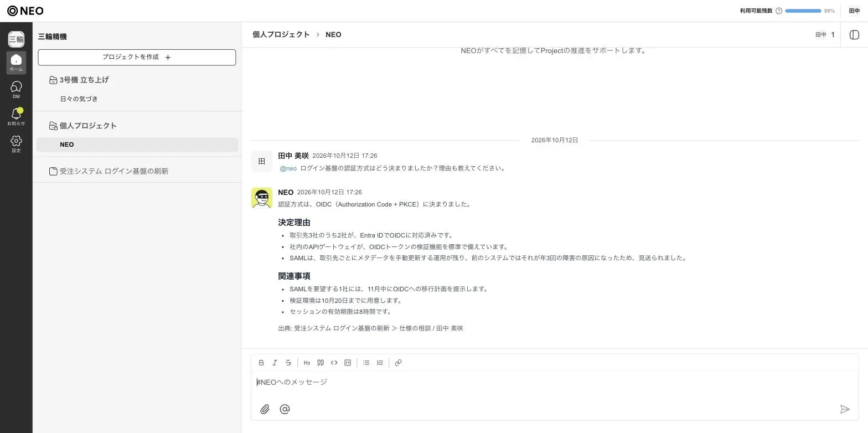The width and height of the screenshot is (868, 433).
Task: Click the NEO bot avatar in the chat
Action: [x=262, y=198]
